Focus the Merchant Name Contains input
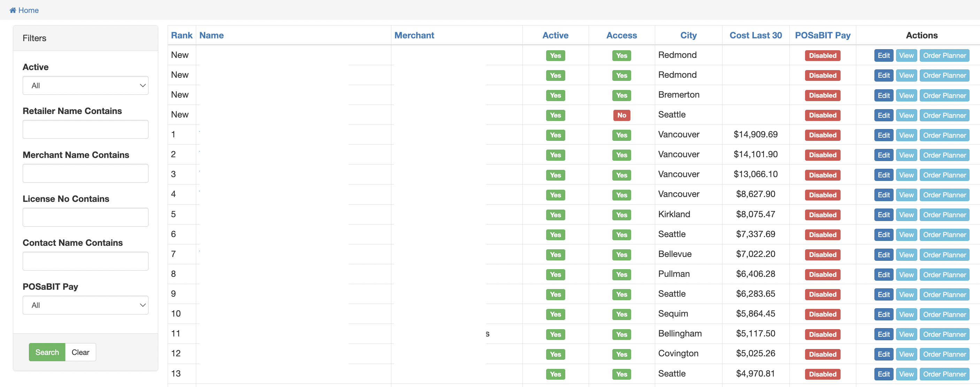Image resolution: width=980 pixels, height=387 pixels. click(85, 174)
